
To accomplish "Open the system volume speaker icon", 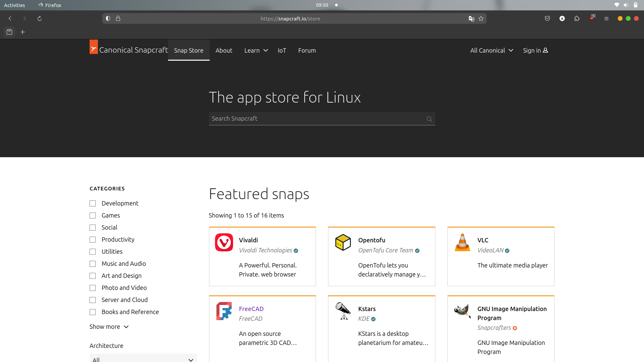I will coord(626,5).
